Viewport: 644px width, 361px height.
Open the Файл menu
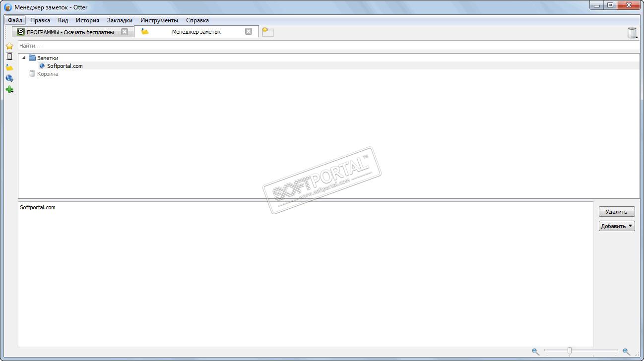click(15, 20)
